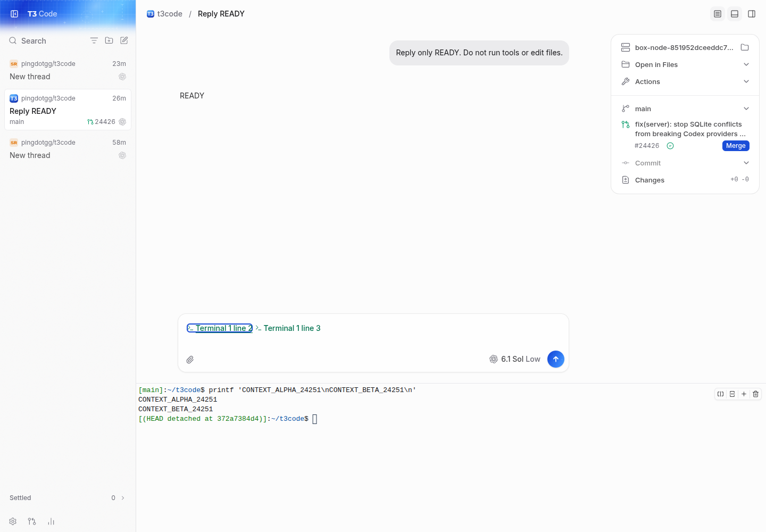Go to t3code breadcrumb

pyautogui.click(x=165, y=14)
